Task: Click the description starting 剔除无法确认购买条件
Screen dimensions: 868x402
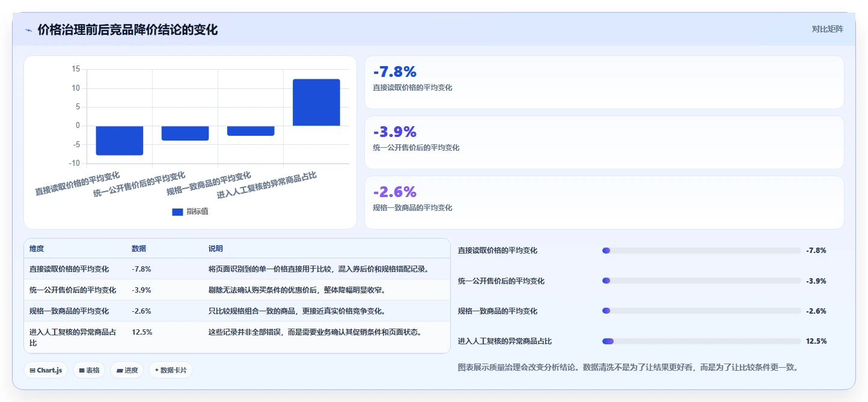Action: [x=297, y=290]
